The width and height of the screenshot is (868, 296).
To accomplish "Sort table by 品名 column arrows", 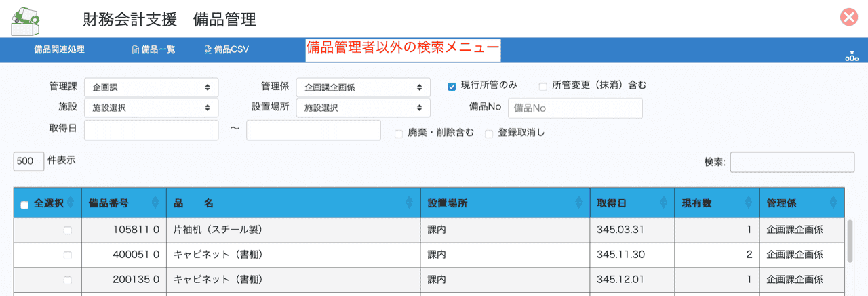I will (410, 203).
